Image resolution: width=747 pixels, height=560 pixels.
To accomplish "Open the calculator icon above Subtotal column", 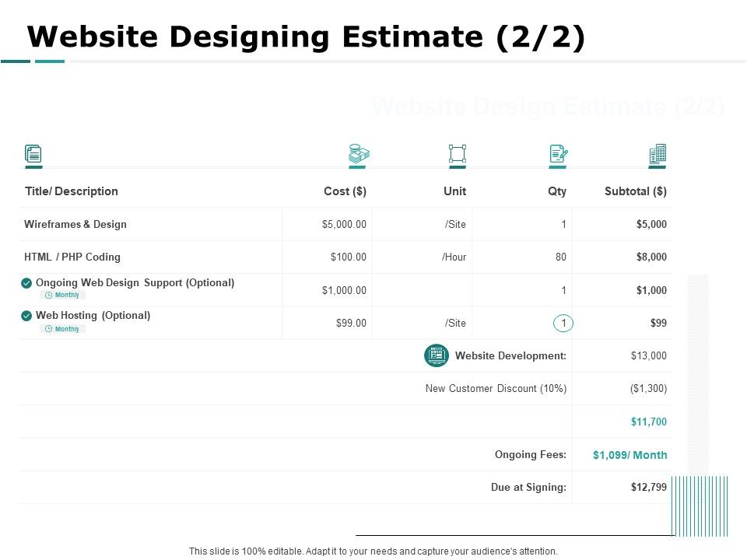I will pos(657,155).
